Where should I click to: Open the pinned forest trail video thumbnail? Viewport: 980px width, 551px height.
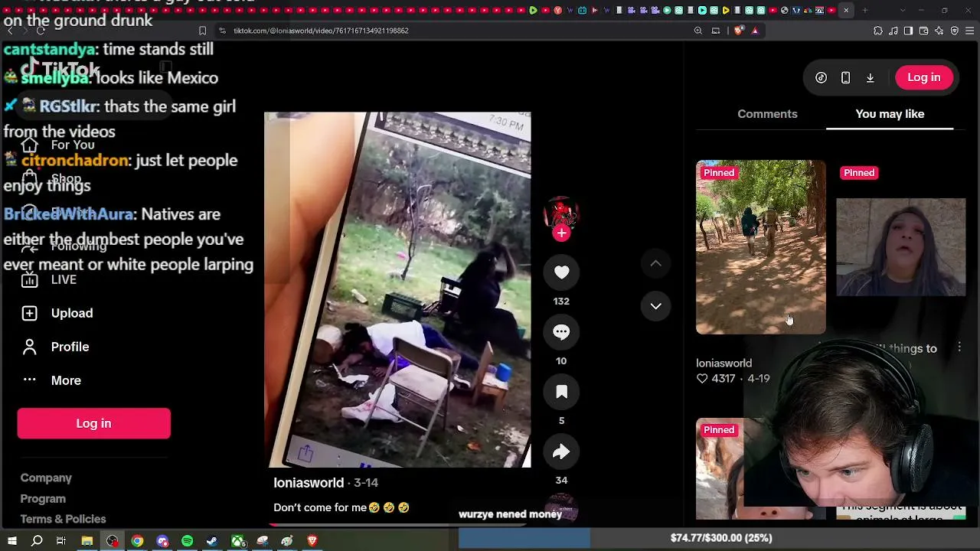[x=761, y=247]
